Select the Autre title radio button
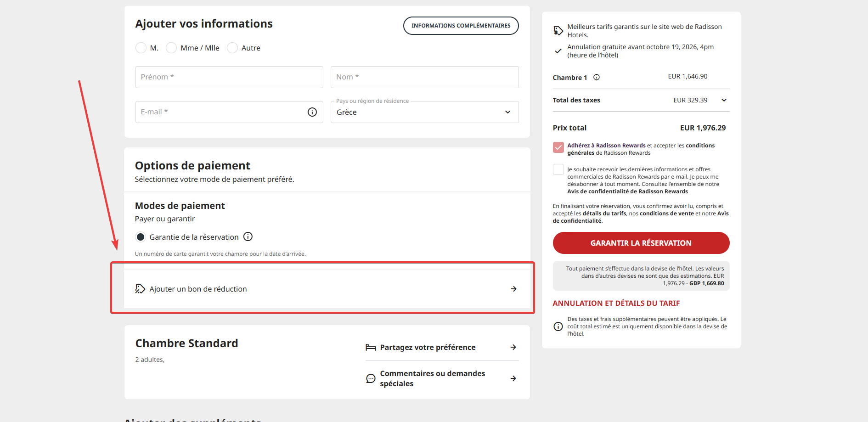This screenshot has width=868, height=422. tap(232, 48)
